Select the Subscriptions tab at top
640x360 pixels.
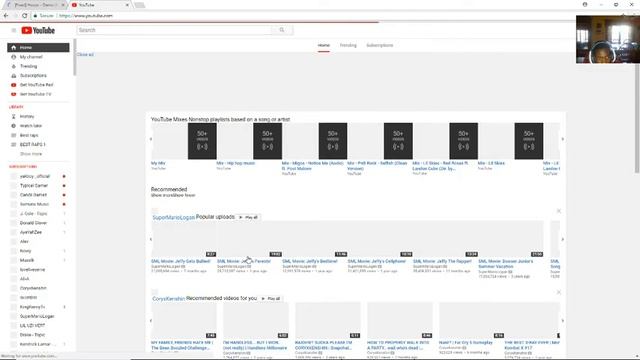pyautogui.click(x=380, y=45)
